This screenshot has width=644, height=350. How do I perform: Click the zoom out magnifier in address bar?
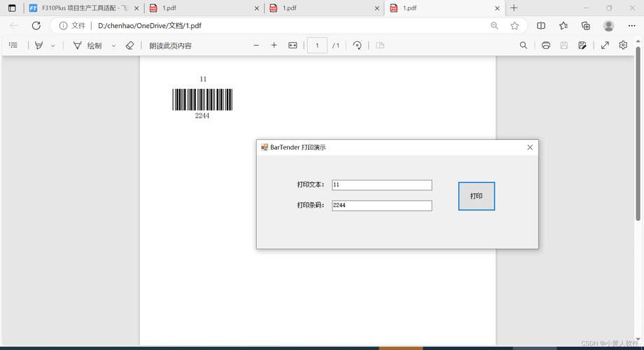tap(494, 25)
